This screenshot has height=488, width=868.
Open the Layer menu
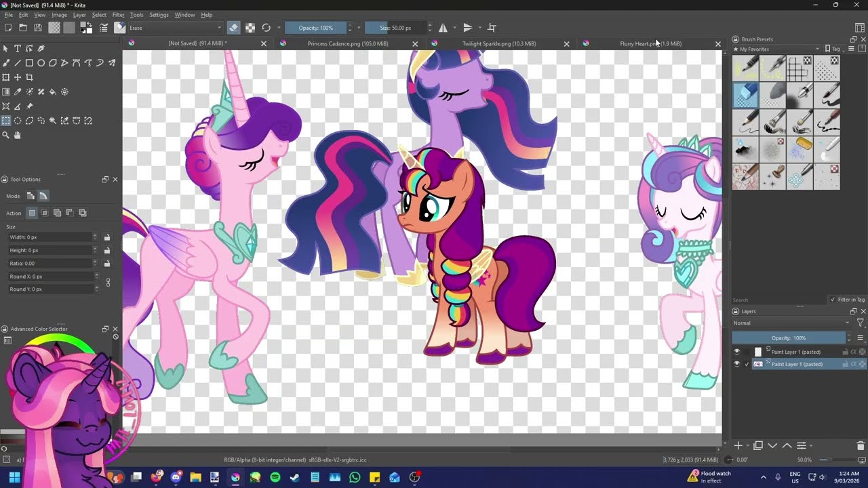coord(79,15)
